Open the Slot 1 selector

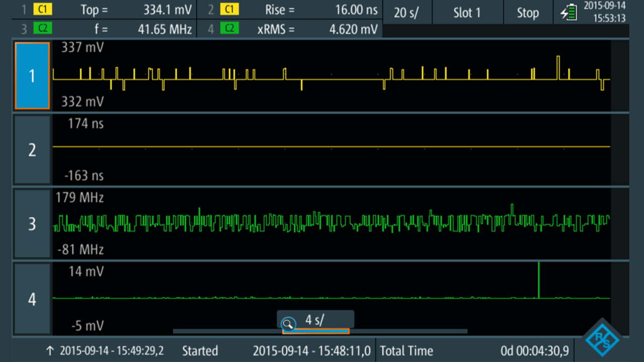tap(467, 13)
